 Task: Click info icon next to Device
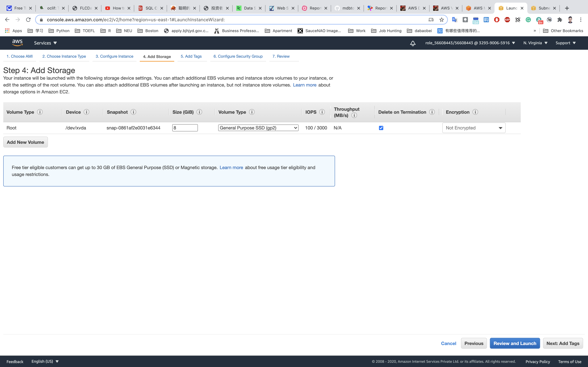(86, 112)
